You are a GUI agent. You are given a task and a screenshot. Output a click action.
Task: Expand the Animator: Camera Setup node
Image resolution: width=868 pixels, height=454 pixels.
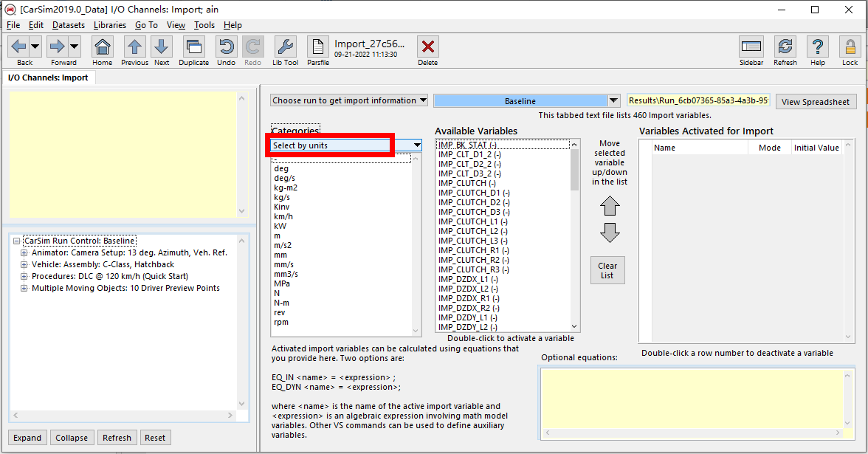(x=24, y=252)
